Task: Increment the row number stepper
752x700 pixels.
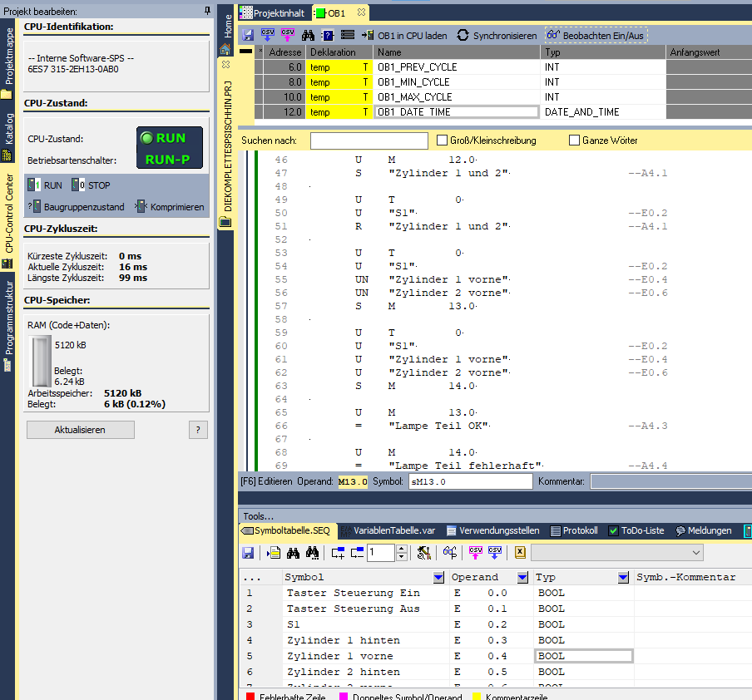Action: tap(401, 549)
